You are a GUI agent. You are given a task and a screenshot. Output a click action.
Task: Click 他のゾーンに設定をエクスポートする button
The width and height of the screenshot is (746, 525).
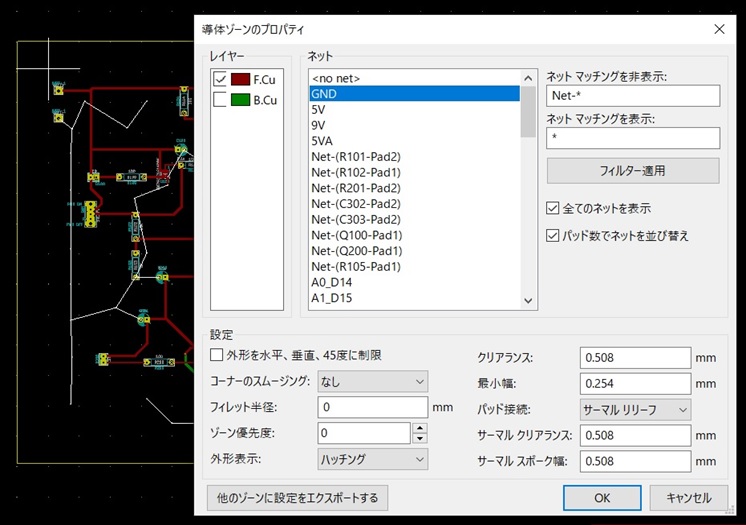[296, 497]
